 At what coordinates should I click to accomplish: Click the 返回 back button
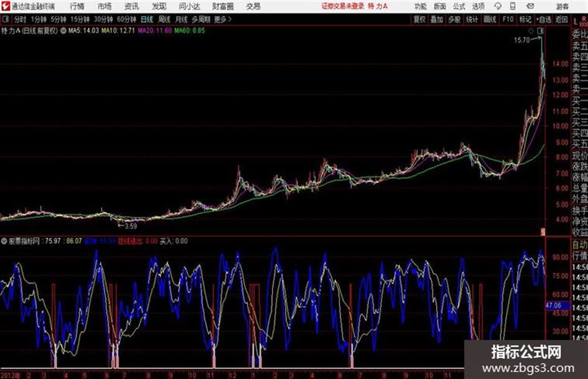[561, 19]
